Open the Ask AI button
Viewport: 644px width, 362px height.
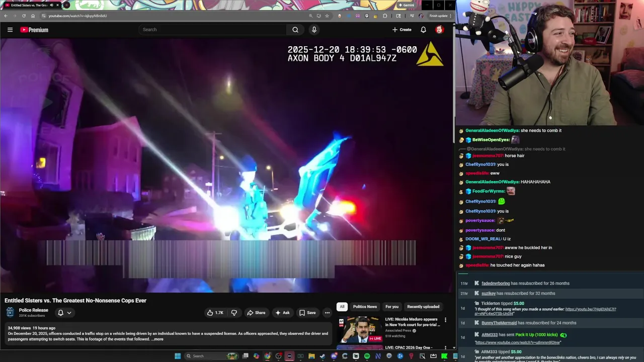[282, 313]
